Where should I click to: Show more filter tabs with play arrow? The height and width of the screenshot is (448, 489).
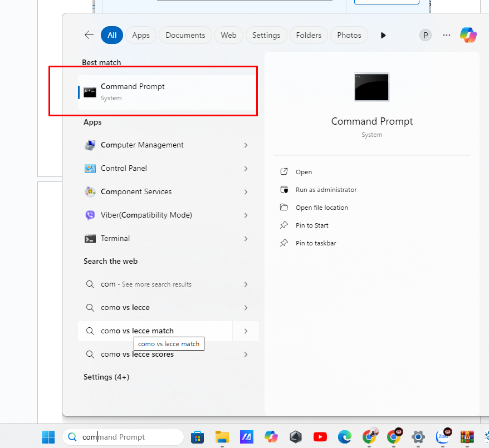[x=383, y=35]
